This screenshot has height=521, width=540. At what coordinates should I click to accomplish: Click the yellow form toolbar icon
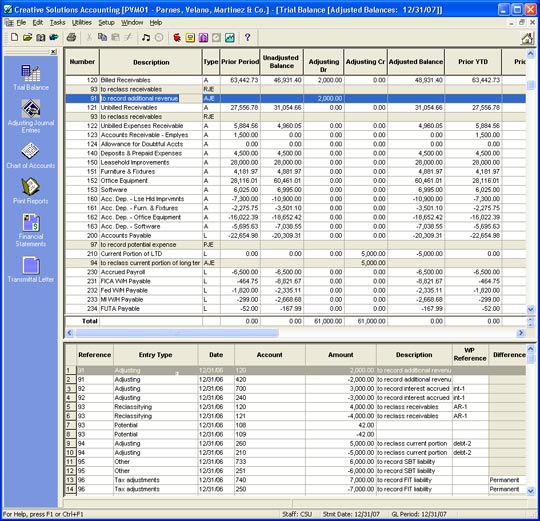click(x=190, y=37)
